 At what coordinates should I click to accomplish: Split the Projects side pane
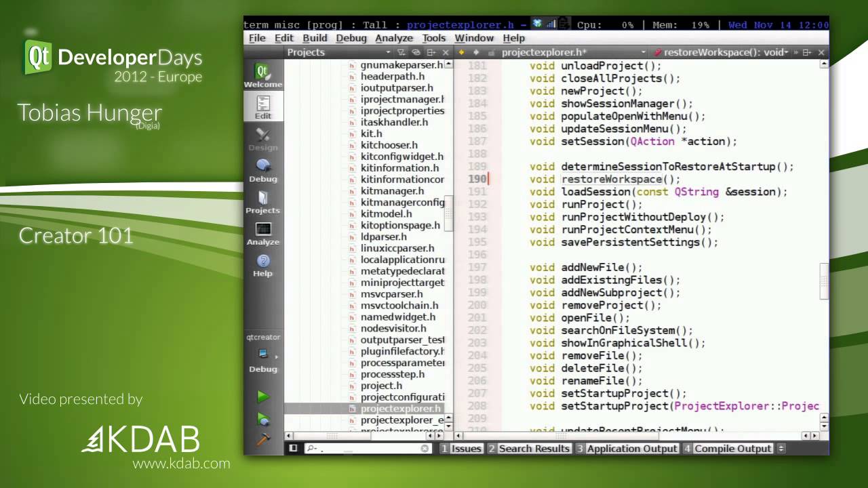click(431, 52)
